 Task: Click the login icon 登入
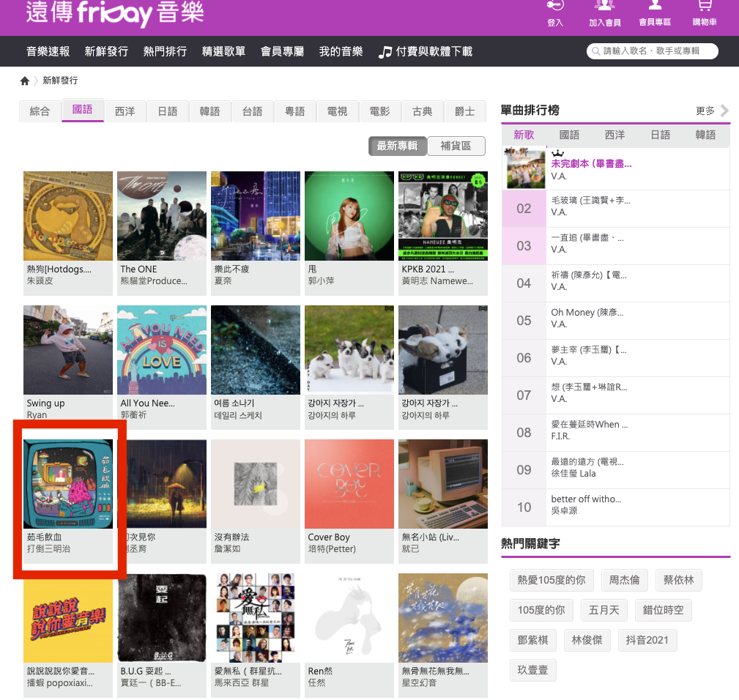(555, 7)
